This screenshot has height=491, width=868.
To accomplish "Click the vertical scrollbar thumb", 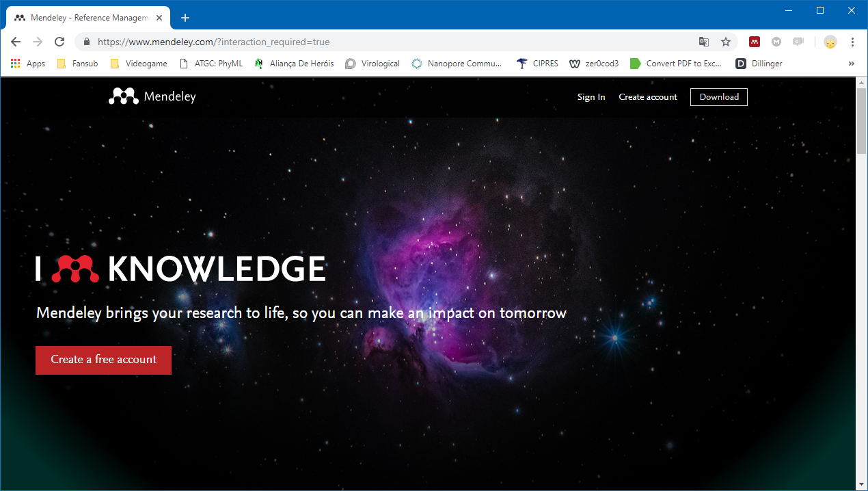I will point(862,121).
